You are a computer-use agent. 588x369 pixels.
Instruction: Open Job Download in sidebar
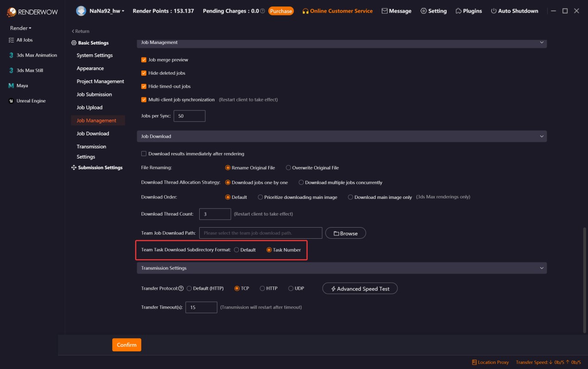(x=93, y=134)
